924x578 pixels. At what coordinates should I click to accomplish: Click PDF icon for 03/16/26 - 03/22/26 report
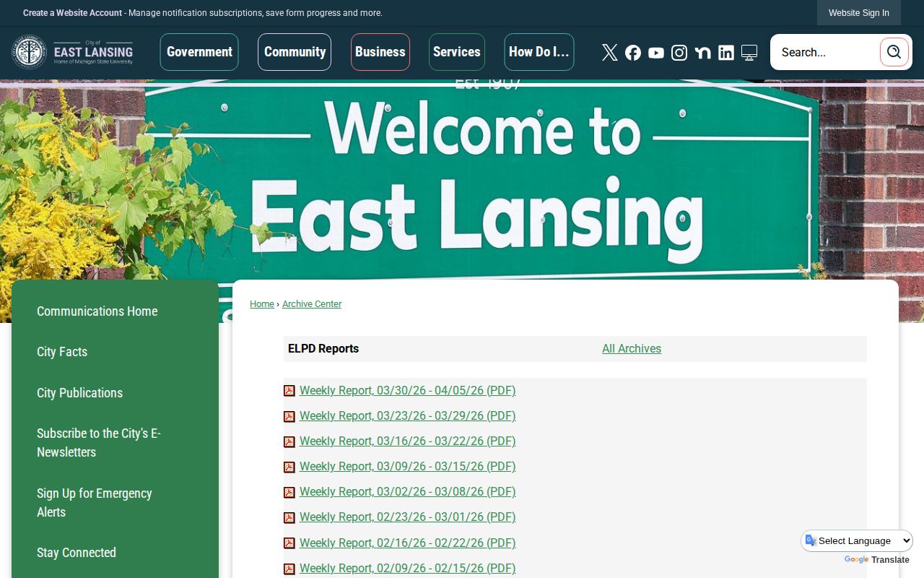289,441
